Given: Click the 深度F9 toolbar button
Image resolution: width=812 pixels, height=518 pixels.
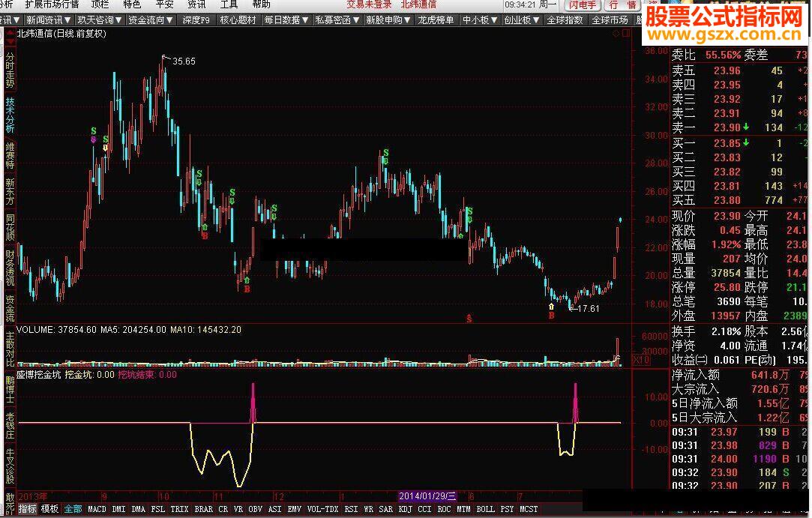Looking at the screenshot, I should click(x=196, y=20).
